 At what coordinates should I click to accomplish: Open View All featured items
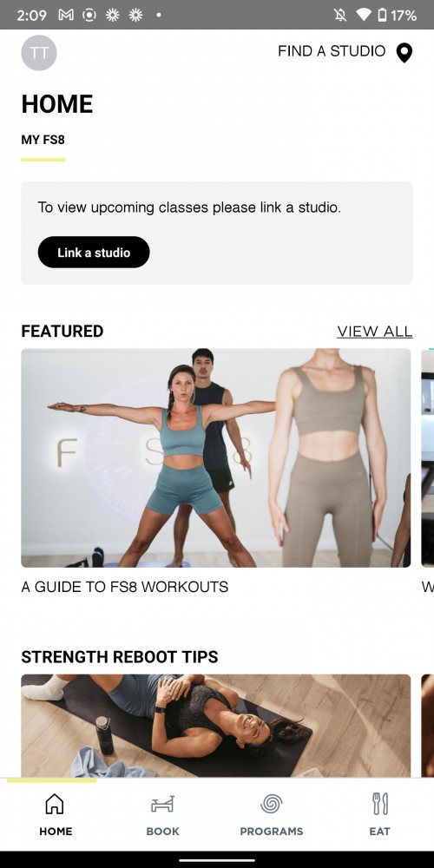[375, 331]
